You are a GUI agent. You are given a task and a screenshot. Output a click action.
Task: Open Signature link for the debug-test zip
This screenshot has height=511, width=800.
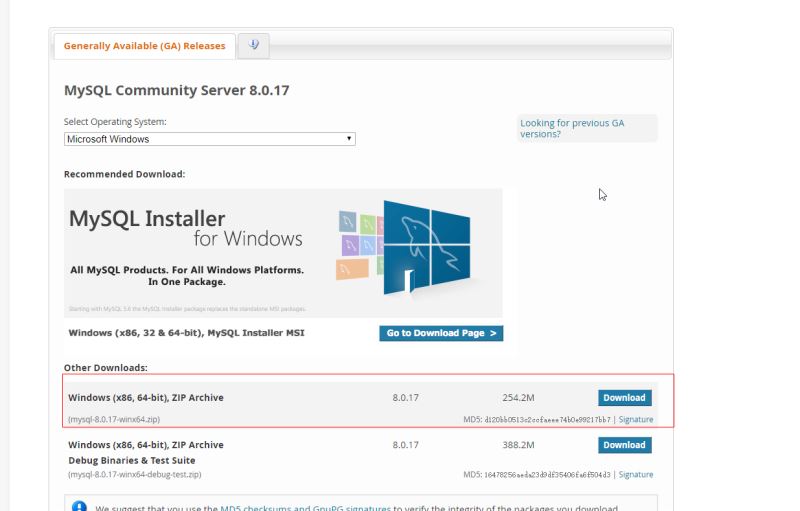tap(635, 475)
